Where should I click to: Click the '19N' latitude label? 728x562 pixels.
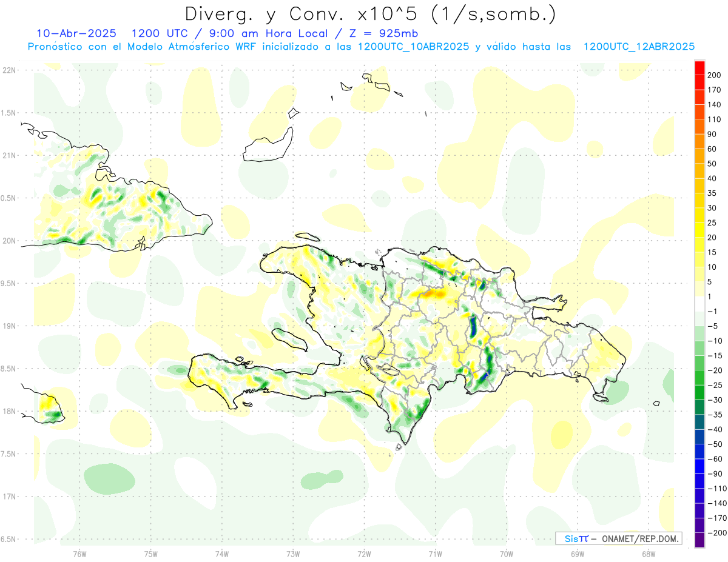point(8,326)
